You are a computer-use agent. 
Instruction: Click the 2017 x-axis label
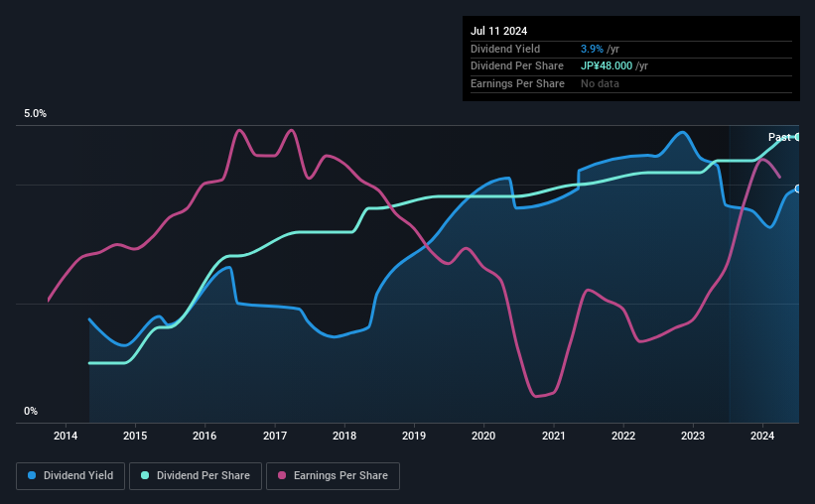[x=275, y=436]
